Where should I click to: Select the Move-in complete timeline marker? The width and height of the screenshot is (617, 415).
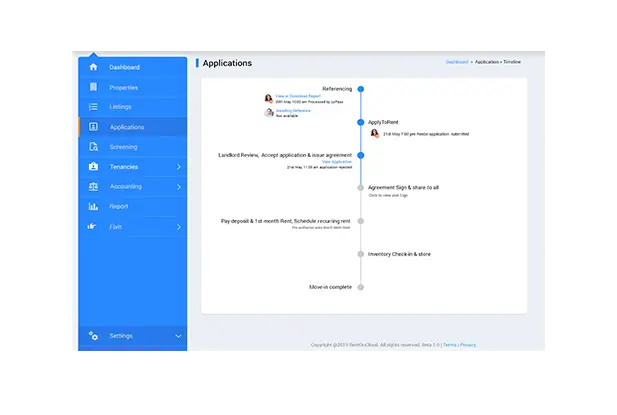coord(360,287)
